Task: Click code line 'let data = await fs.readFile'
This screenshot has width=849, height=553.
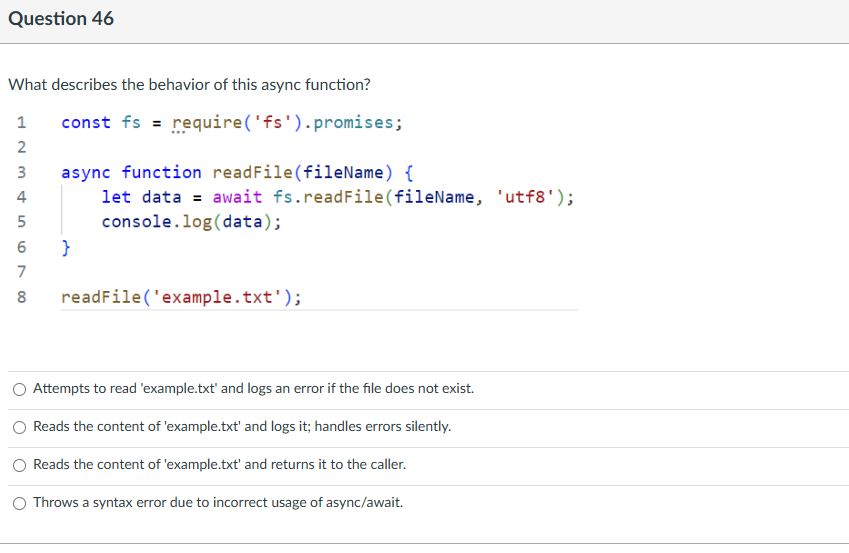Action: pyautogui.click(x=338, y=197)
